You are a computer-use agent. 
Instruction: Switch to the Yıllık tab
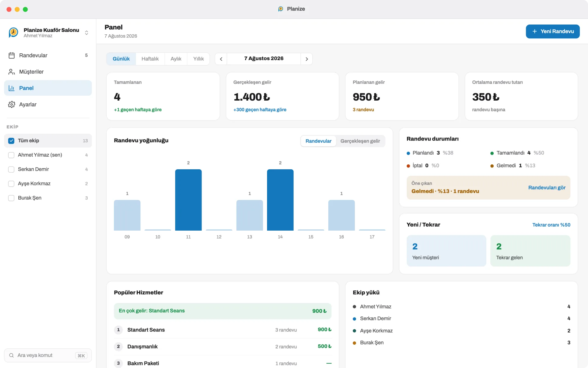pos(198,59)
